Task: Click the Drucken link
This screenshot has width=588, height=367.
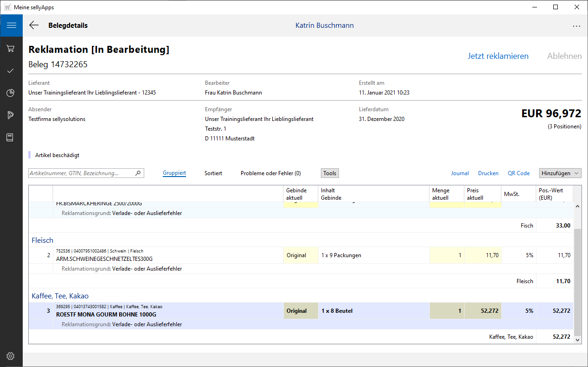Action: point(488,173)
